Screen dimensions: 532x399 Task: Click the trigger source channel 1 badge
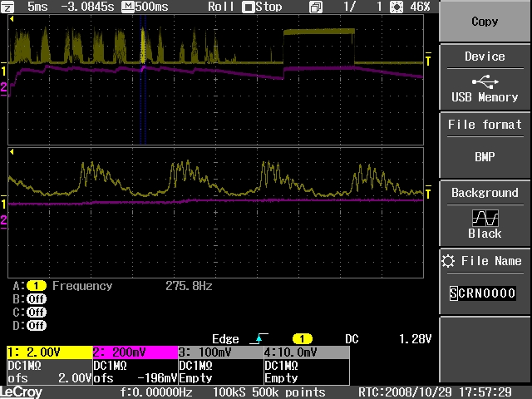coord(302,338)
